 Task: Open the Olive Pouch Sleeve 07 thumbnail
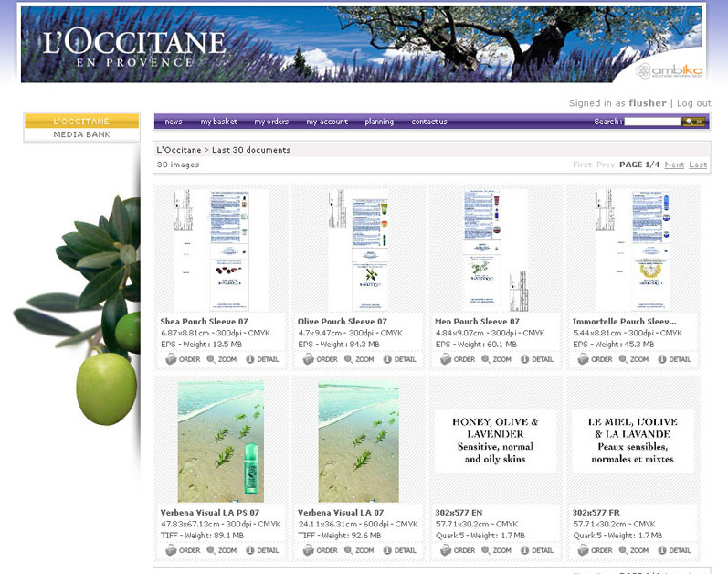tap(358, 250)
